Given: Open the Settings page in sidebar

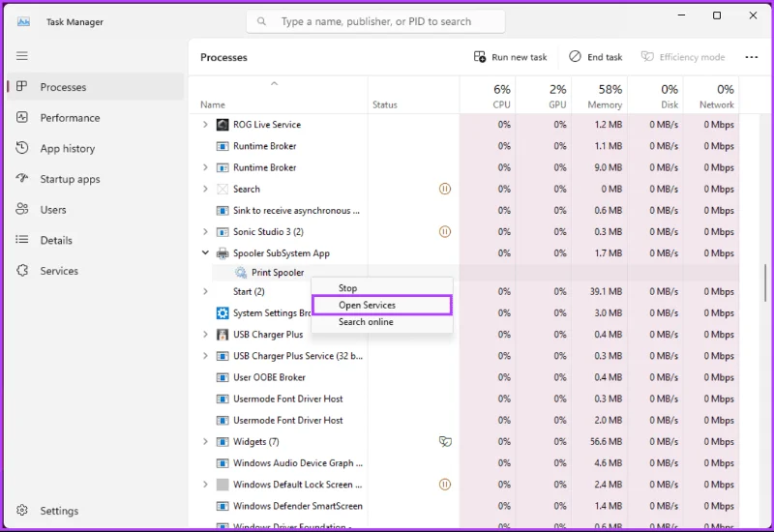Looking at the screenshot, I should pyautogui.click(x=95, y=511).
